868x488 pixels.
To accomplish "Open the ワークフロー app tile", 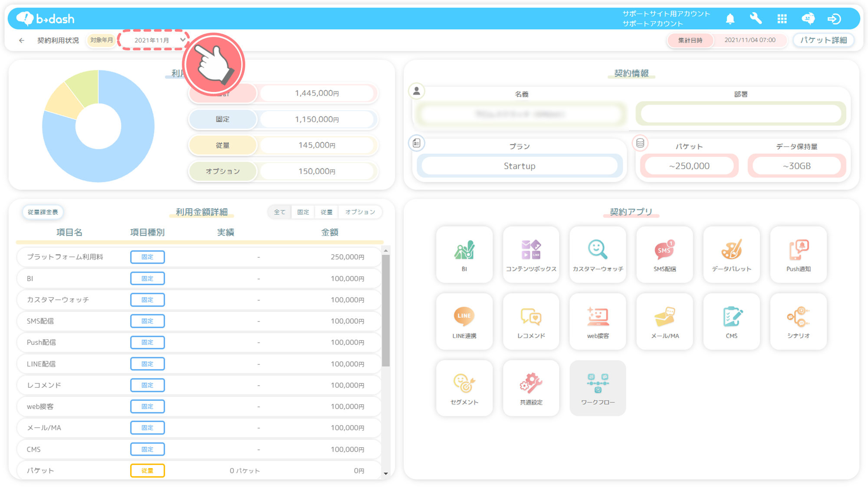I will 598,388.
